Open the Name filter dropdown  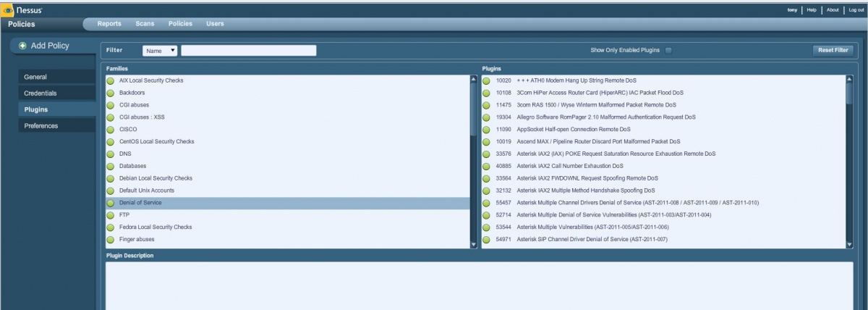click(160, 51)
